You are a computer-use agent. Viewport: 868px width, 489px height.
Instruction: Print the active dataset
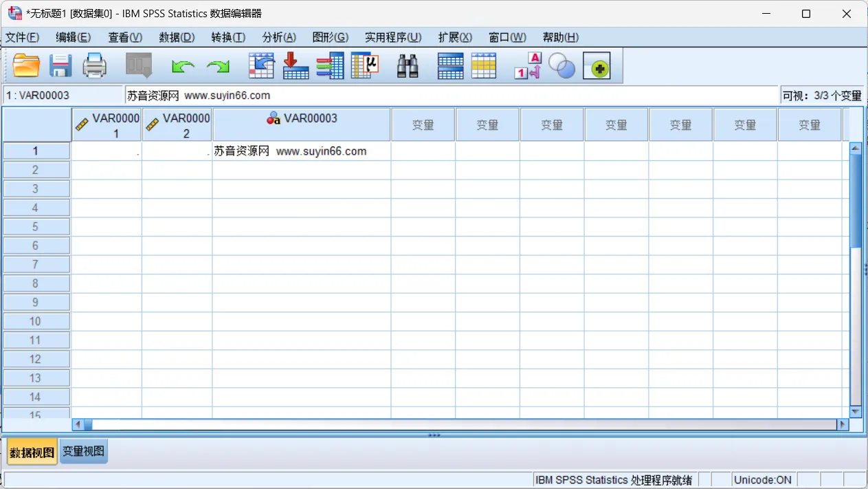(95, 65)
